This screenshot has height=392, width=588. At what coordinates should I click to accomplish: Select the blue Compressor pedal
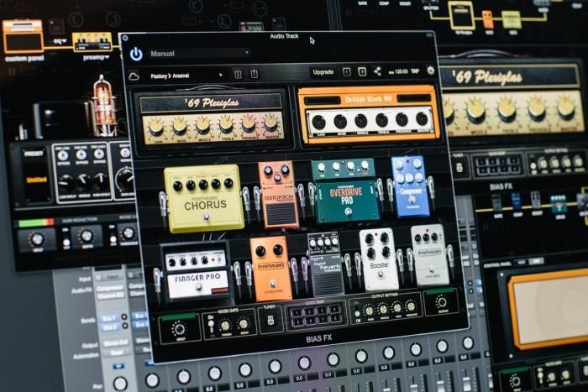pyautogui.click(x=411, y=186)
